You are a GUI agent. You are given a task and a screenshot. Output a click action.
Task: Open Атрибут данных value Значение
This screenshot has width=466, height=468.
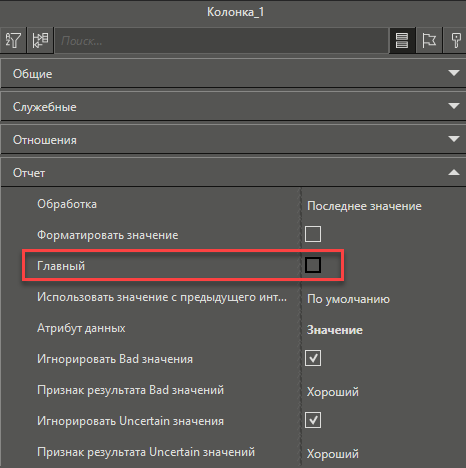click(335, 330)
